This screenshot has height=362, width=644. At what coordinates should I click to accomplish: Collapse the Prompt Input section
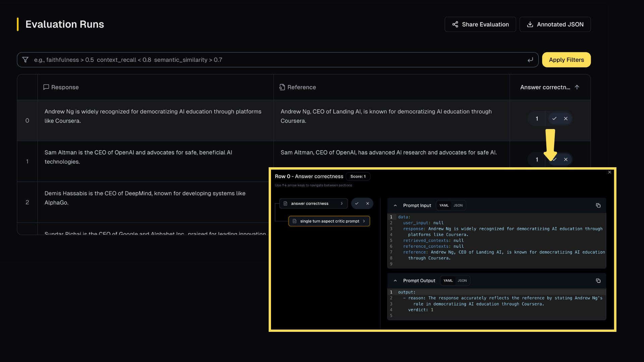395,205
